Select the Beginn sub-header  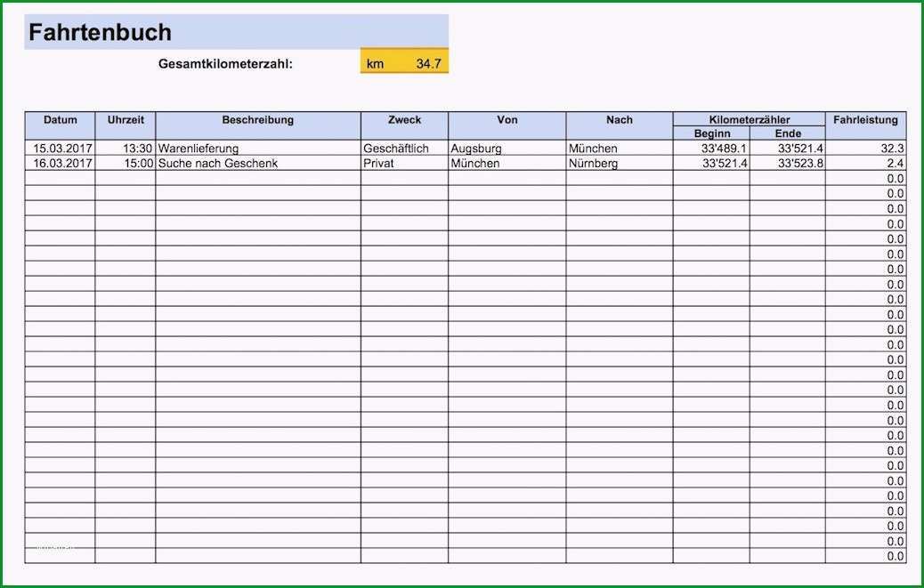711,133
